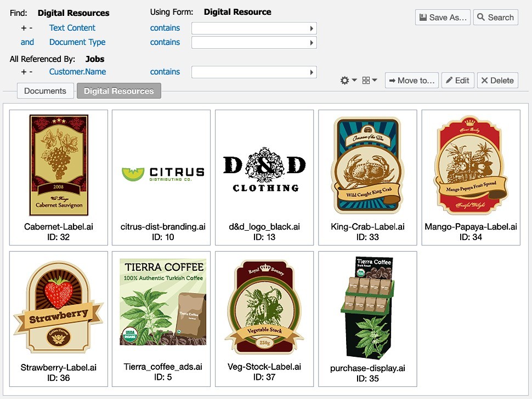Click the 'ID: 13' text
This screenshot has height=399, width=532.
(264, 237)
